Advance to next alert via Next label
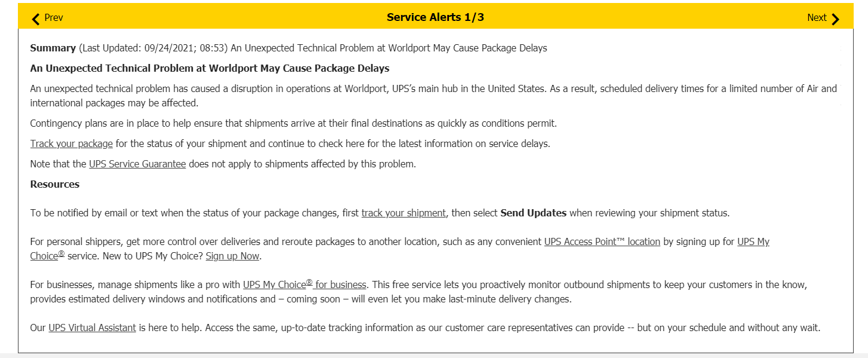 pos(816,18)
